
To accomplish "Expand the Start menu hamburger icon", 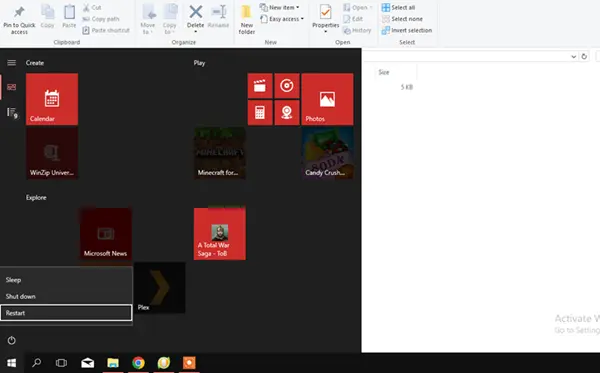I will pos(11,63).
